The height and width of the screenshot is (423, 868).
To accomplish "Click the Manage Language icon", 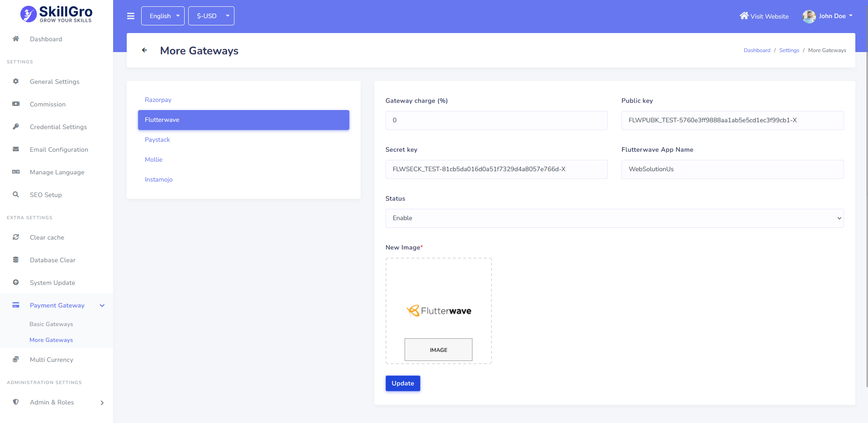I will tap(16, 172).
